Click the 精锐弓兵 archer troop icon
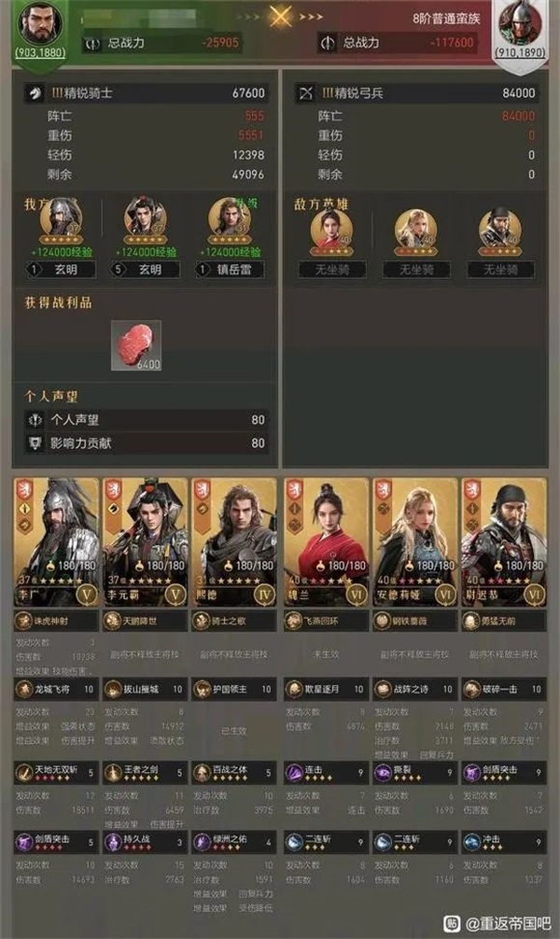This screenshot has height=939, width=560. 306,92
